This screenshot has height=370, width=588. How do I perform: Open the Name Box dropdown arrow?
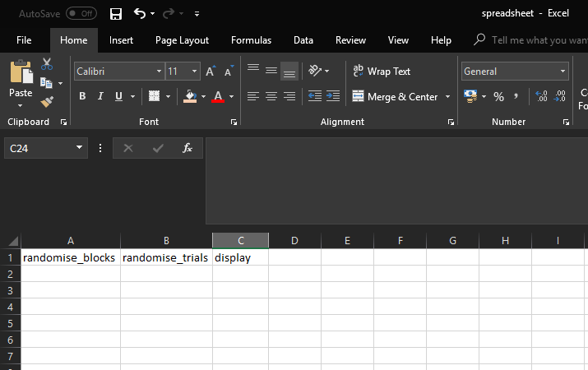point(80,148)
